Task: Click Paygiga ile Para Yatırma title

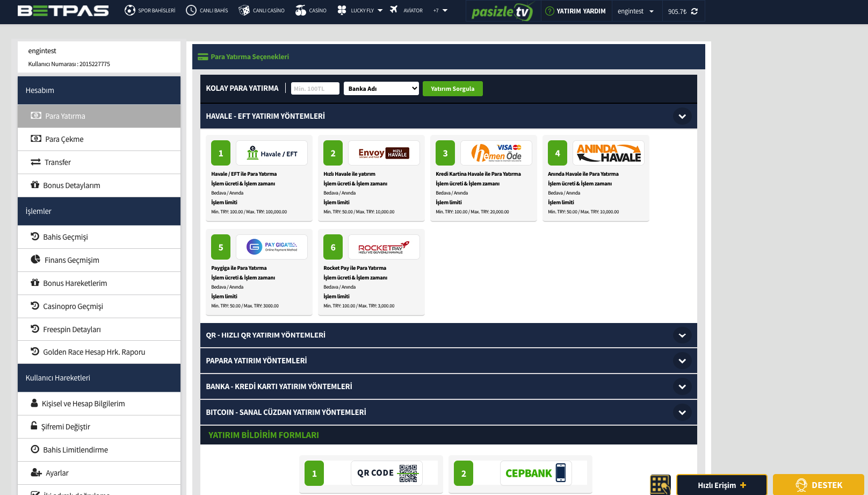Action: 239,268
